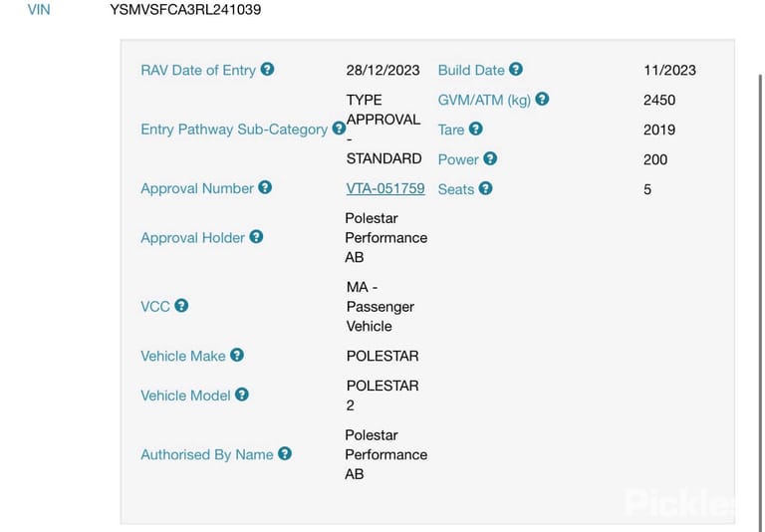Click help icon next to Approval Number
Viewport: 765px width, 532px height.
coord(265,187)
